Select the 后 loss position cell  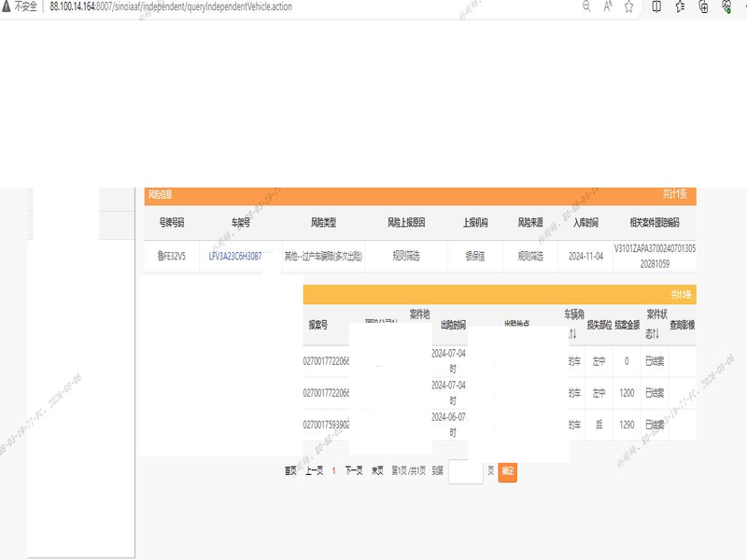599,425
